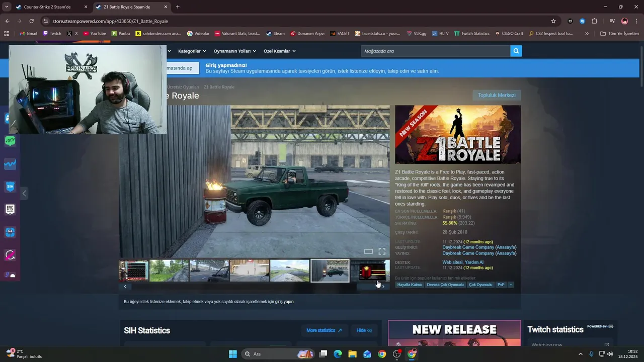Open the Chrome three-dot menu
This screenshot has width=644, height=362.
pos(637,21)
